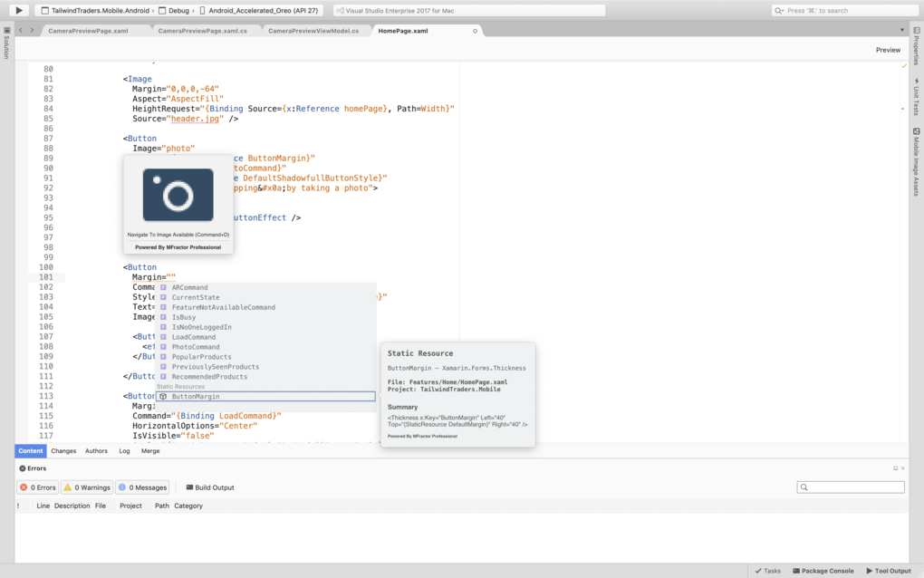Switch to the CameraPreviewViewModel.cs tab
924x578 pixels.
[313, 31]
